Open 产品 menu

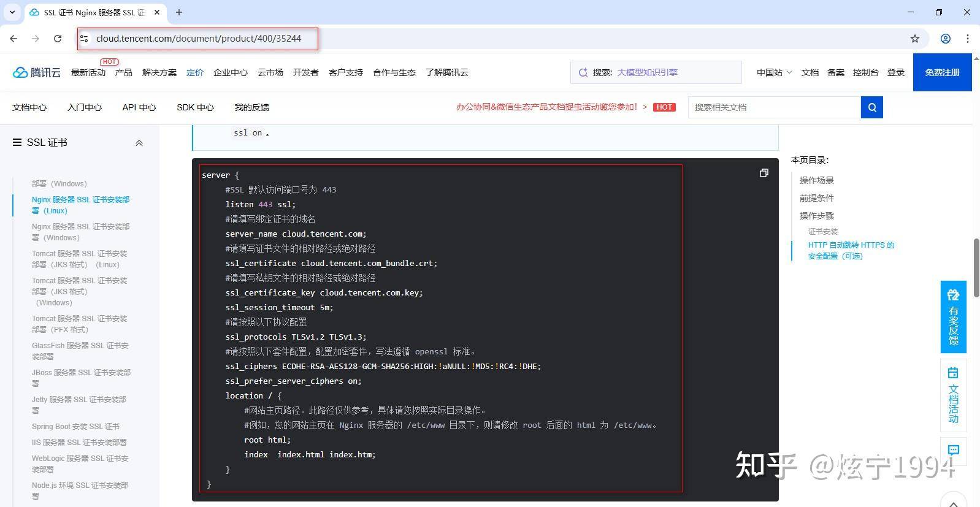(x=124, y=72)
